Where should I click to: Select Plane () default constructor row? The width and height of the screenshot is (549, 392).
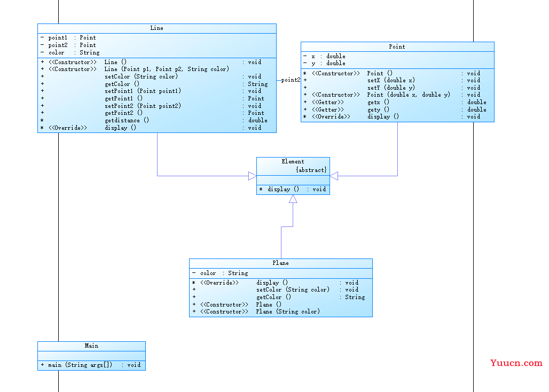[x=237, y=304]
